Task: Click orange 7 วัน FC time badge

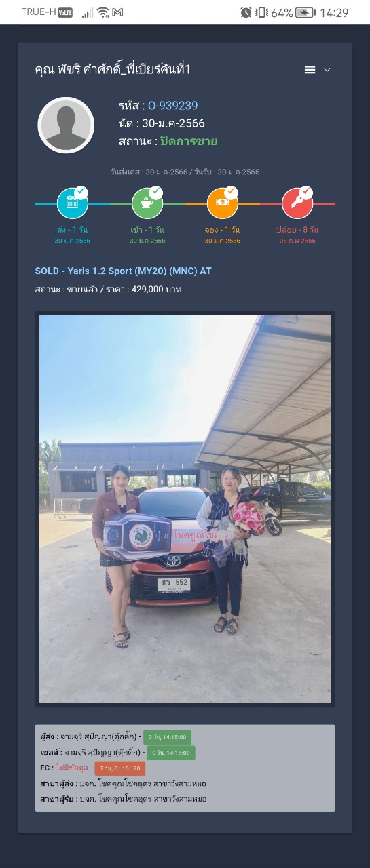Action: (x=119, y=768)
